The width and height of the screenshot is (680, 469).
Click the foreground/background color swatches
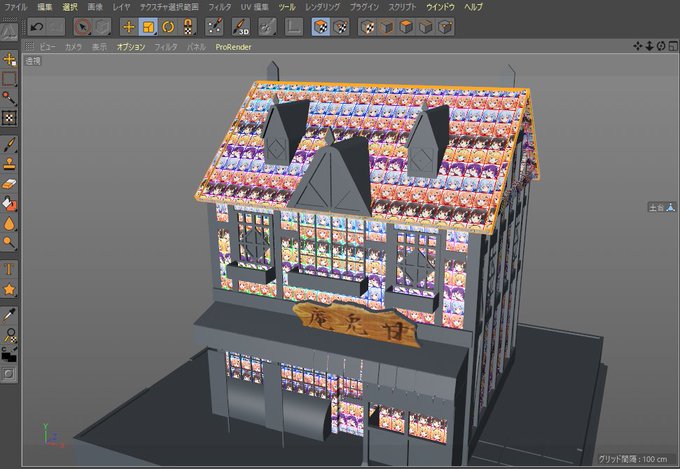[x=9, y=354]
